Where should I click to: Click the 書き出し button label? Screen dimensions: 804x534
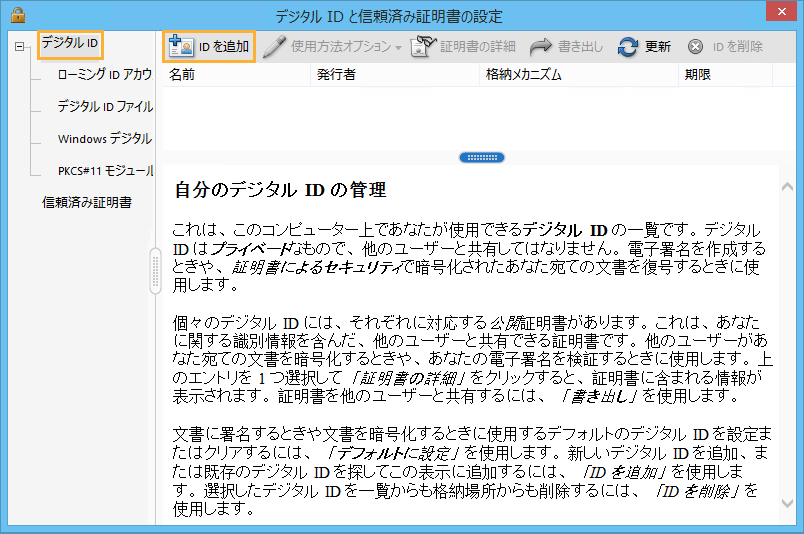580,47
